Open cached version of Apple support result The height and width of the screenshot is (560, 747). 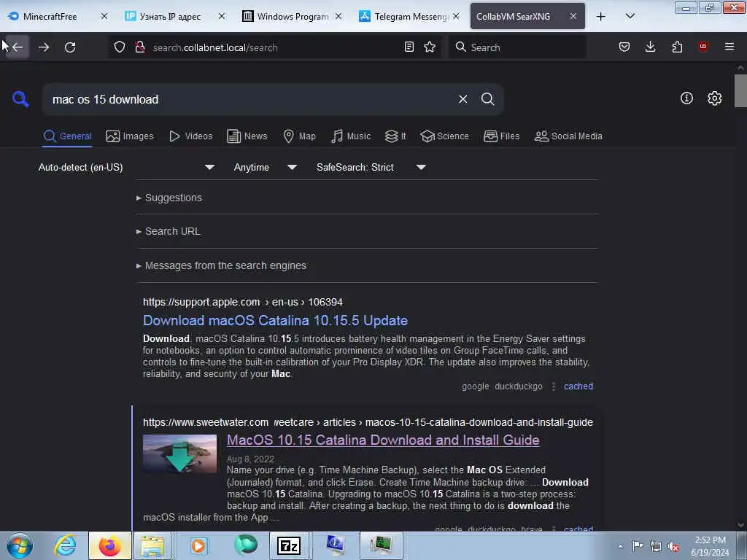point(578,386)
